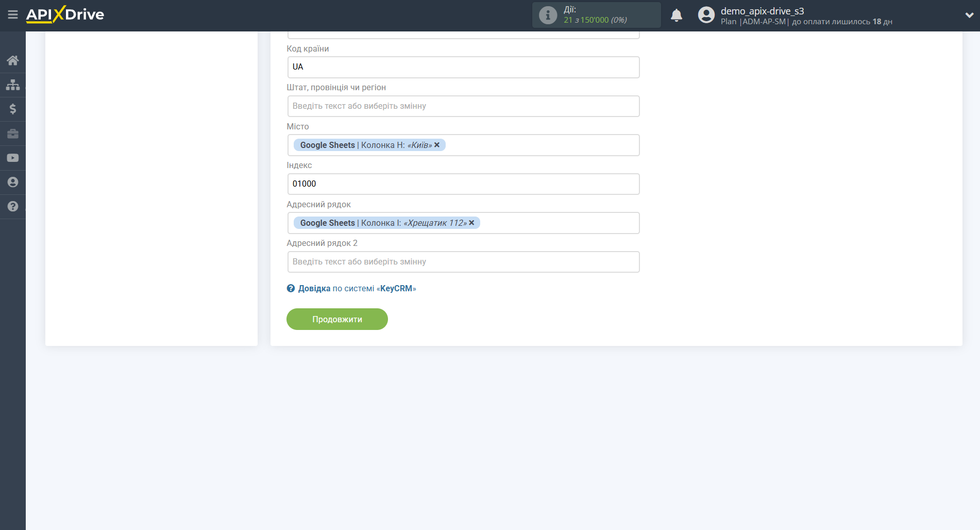
Task: Click the Адресний рядок 2 field
Action: pos(463,262)
